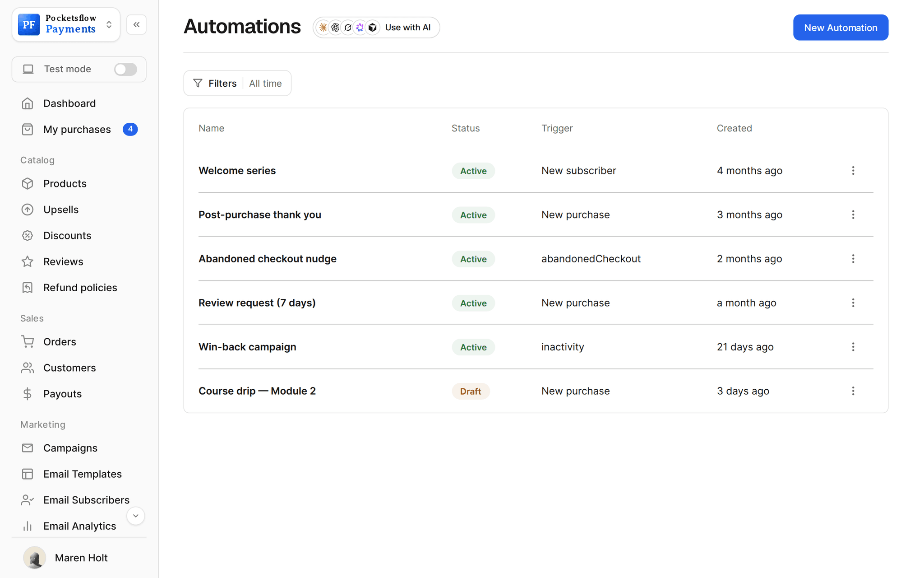Screen dimensions: 924x578
Task: Open Refund policies icon
Action: (x=28, y=288)
